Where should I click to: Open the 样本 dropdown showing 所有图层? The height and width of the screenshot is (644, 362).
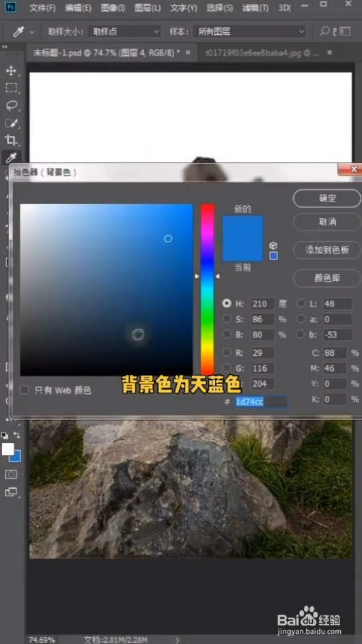[249, 31]
